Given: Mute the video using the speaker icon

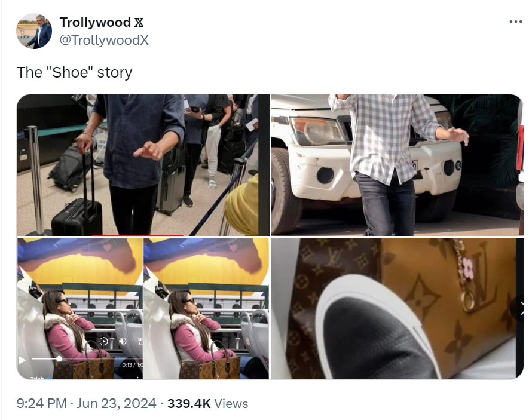Looking at the screenshot, I should [122, 342].
